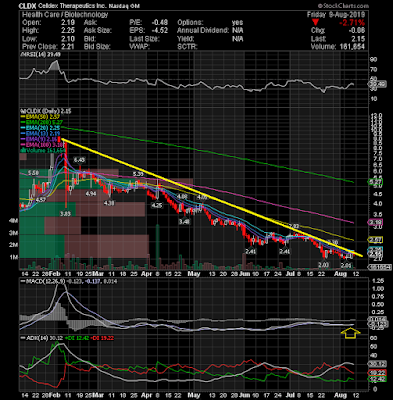Click the magenta EMA 100 value tag
Viewport: 393px width, 400px height.
click(x=376, y=222)
